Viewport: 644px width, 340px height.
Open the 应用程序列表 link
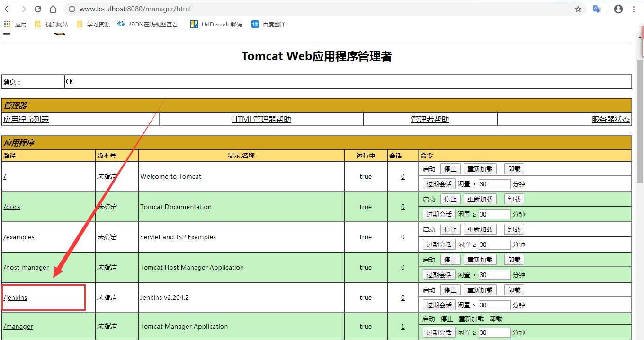point(26,119)
